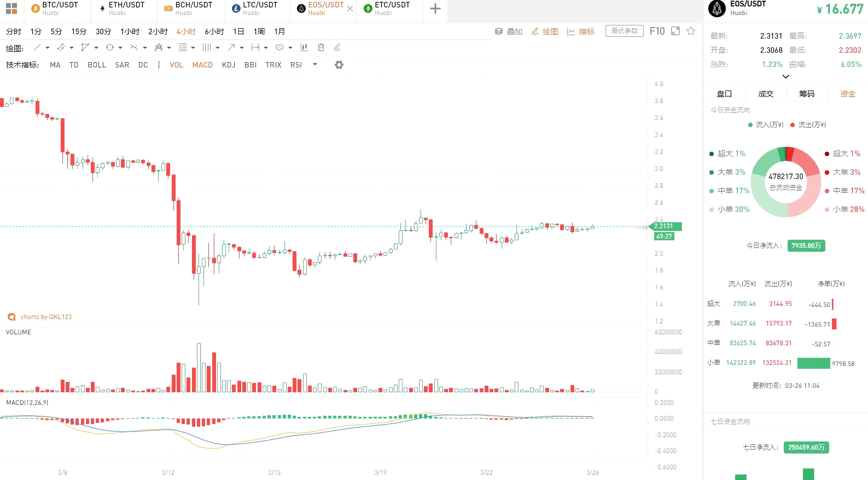
Task: Click the apps grid icon
Action: tap(11, 8)
